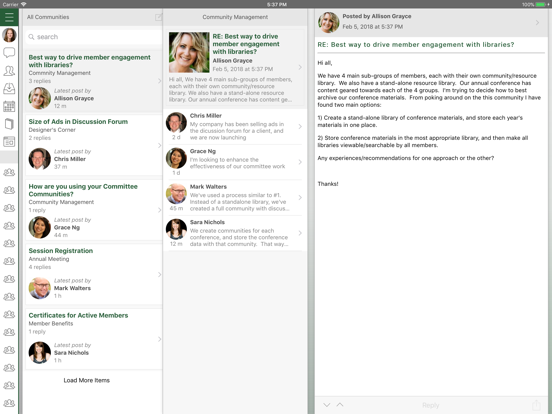Viewport: 552px width, 414px height.
Task: Open the inbox tray icon
Action: pos(9,88)
